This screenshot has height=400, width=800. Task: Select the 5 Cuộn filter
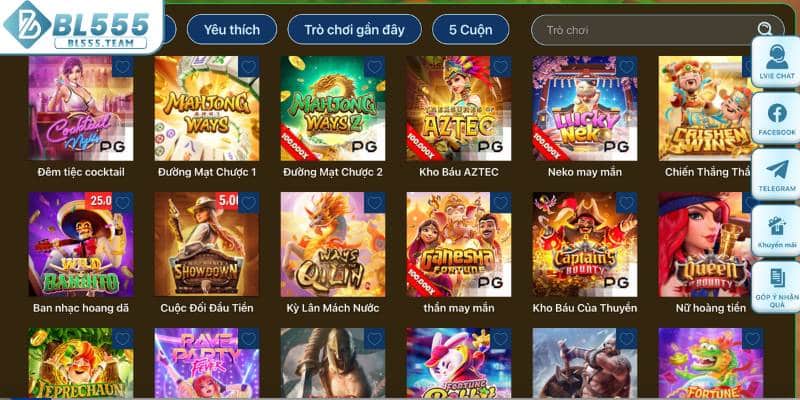[470, 30]
